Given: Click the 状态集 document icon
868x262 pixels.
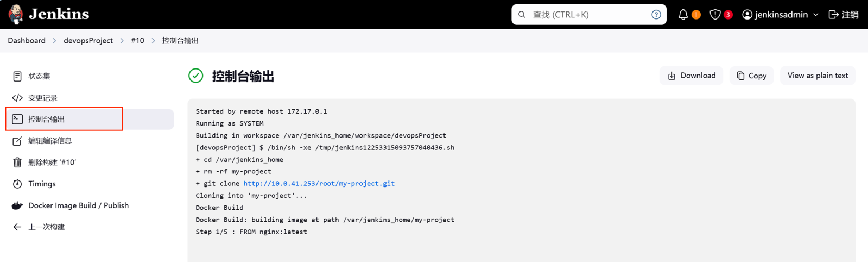Looking at the screenshot, I should (17, 76).
